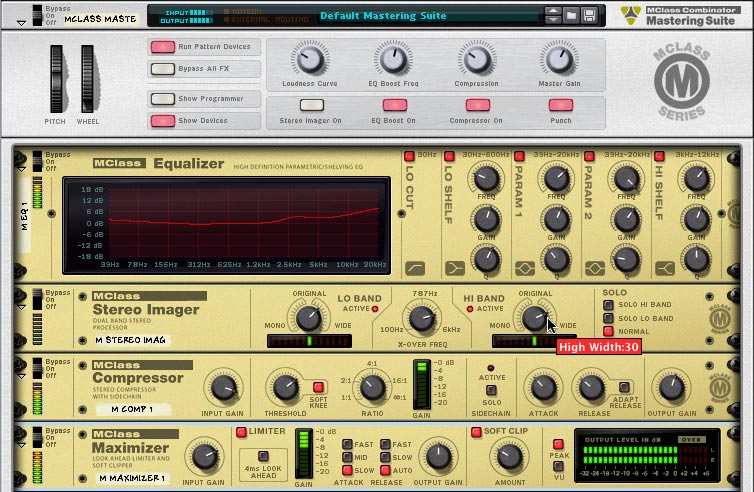This screenshot has width=754, height=492.
Task: Fold the MClass Equalizer device
Action: pos(21,169)
